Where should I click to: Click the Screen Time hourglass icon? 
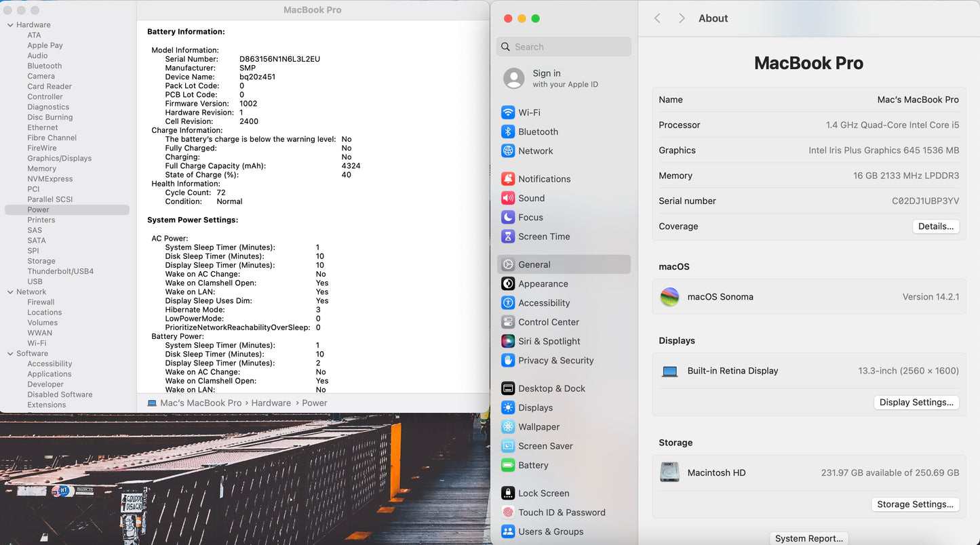[x=507, y=237]
